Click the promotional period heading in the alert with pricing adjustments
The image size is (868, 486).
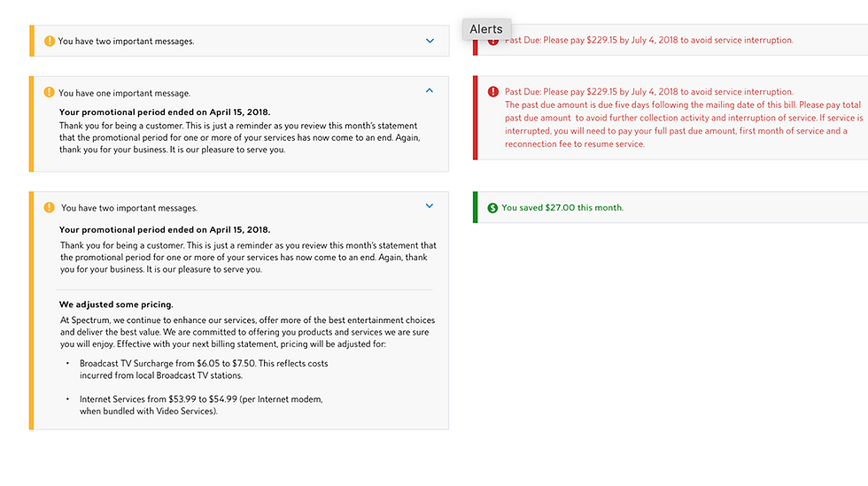pyautogui.click(x=165, y=229)
